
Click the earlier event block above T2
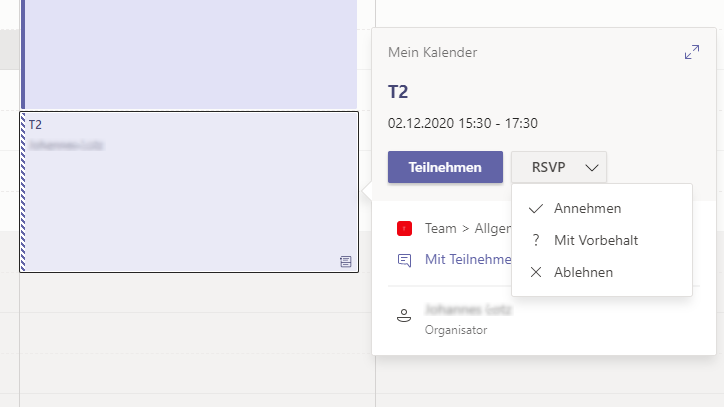pyautogui.click(x=189, y=54)
